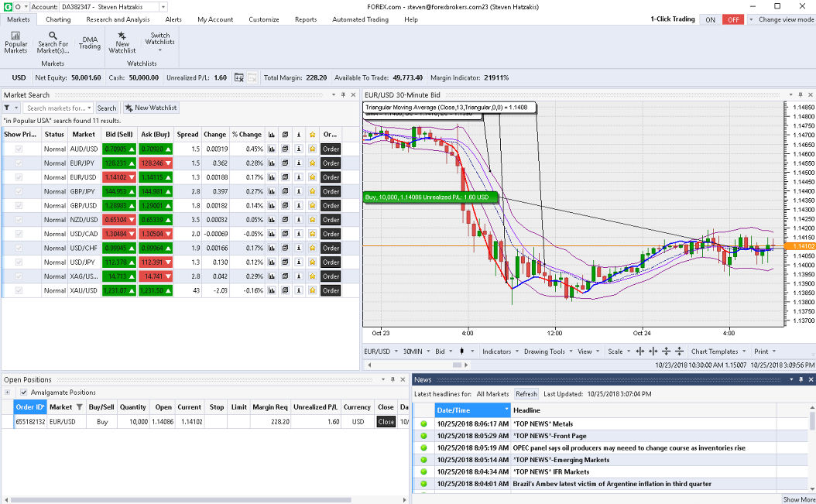Open chart for EUR/JPY row
This screenshot has width=816, height=504.
[x=271, y=163]
